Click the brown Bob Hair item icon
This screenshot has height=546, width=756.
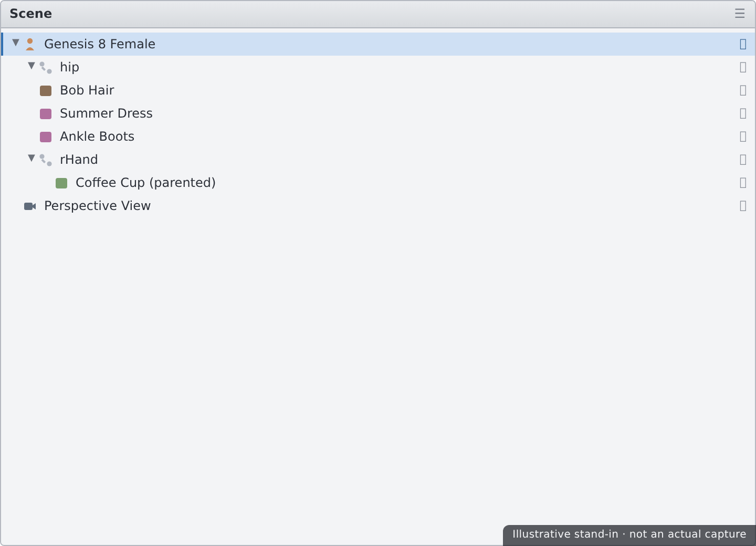(x=46, y=90)
